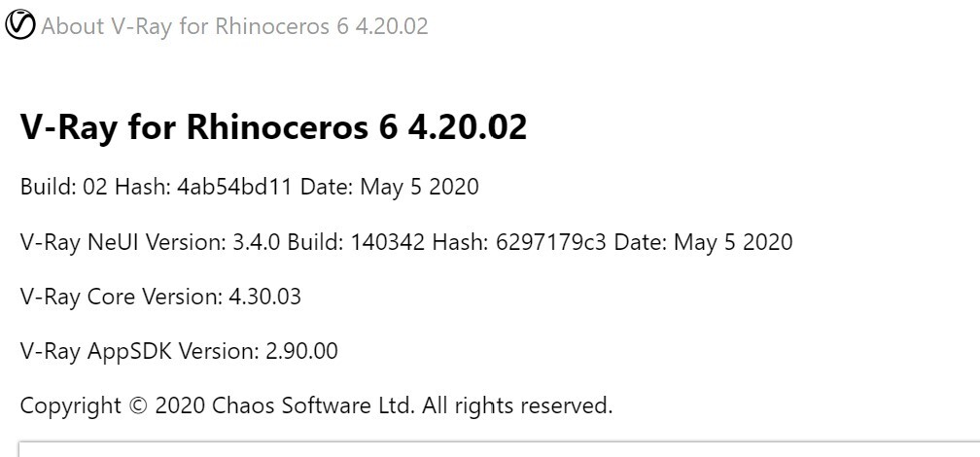Click the copyright © symbol
This screenshot has width=980, height=457.
(x=138, y=406)
